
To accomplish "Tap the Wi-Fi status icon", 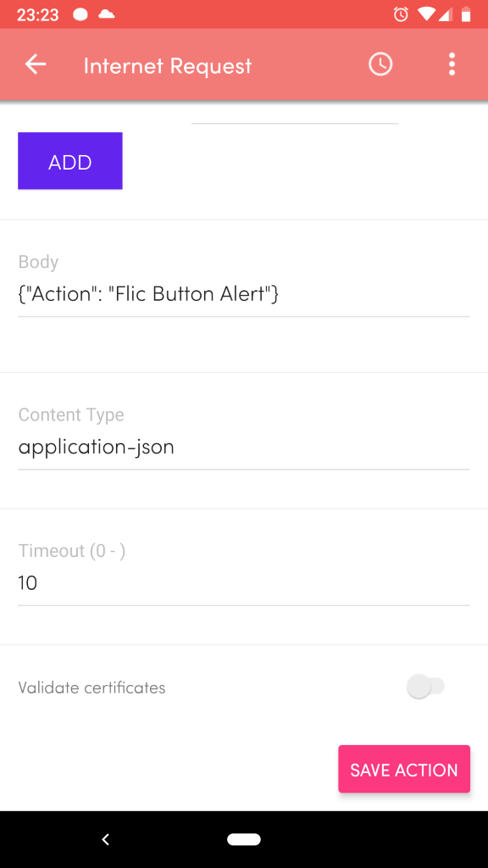I will 426,14.
